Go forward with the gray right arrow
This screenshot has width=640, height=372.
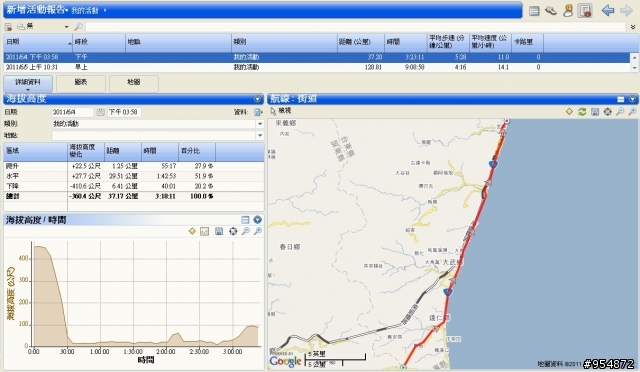pos(626,11)
